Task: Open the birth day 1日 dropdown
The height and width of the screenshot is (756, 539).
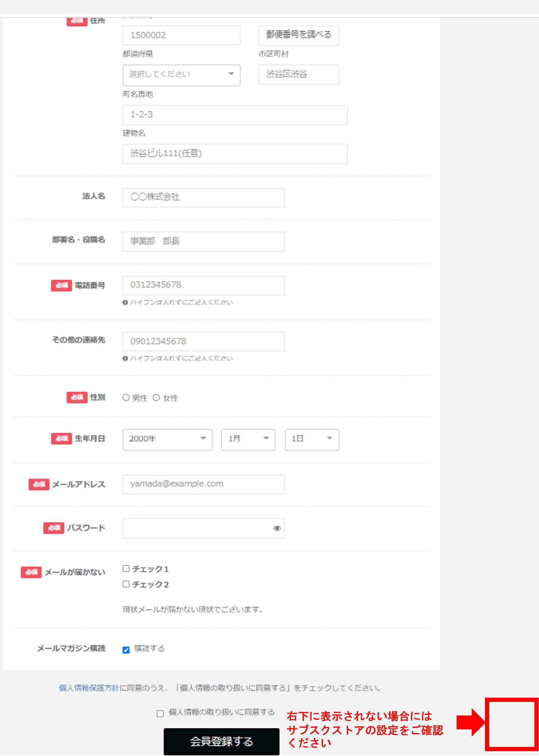Action: [x=312, y=440]
